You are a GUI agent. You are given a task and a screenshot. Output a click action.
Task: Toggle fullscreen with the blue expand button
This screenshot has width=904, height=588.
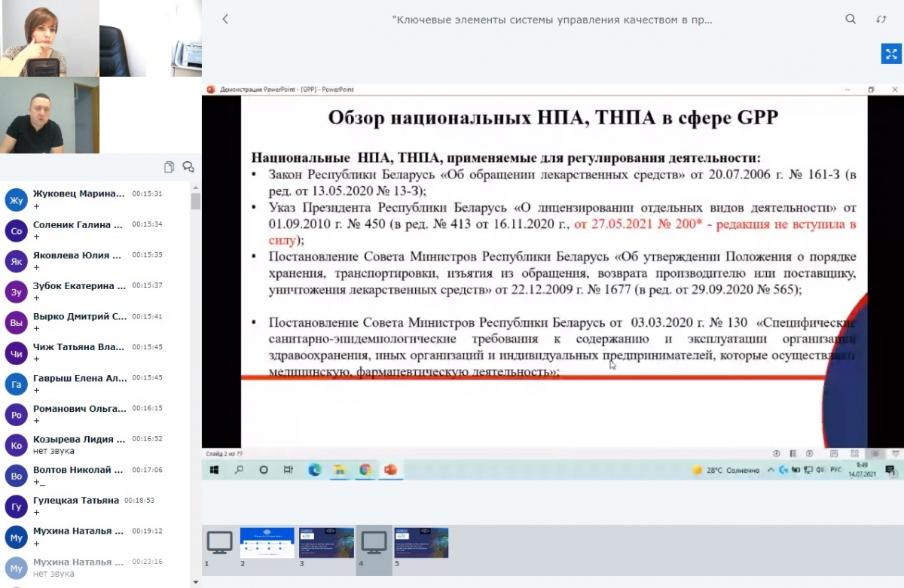click(891, 53)
